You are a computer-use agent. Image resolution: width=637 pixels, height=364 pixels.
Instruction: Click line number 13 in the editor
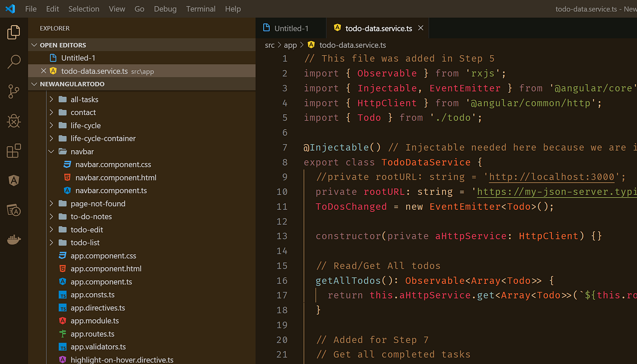pos(282,236)
